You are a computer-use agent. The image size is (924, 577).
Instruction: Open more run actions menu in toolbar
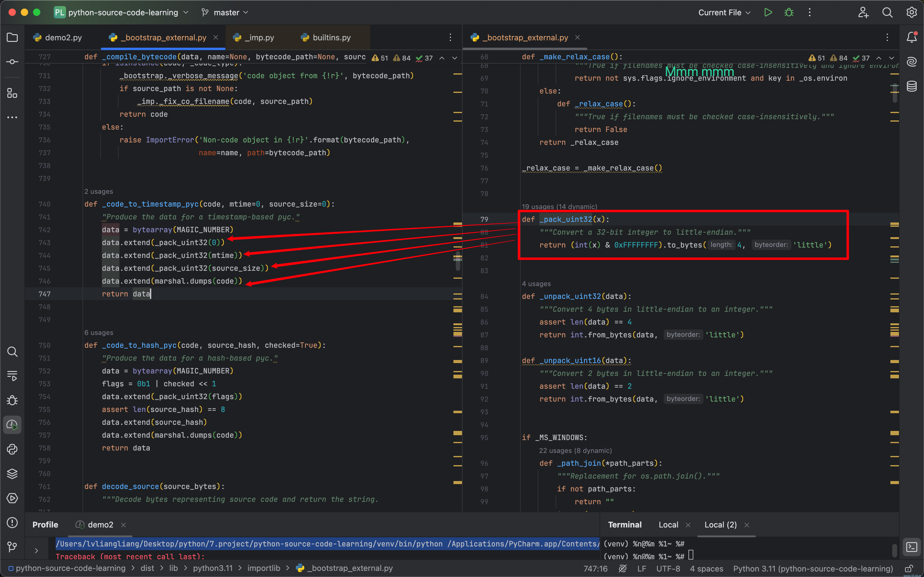click(x=809, y=13)
